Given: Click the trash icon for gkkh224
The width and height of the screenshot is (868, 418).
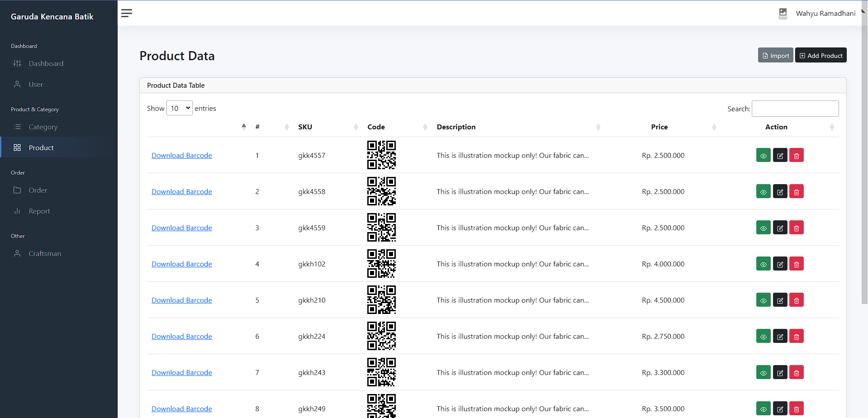Looking at the screenshot, I should coord(796,337).
